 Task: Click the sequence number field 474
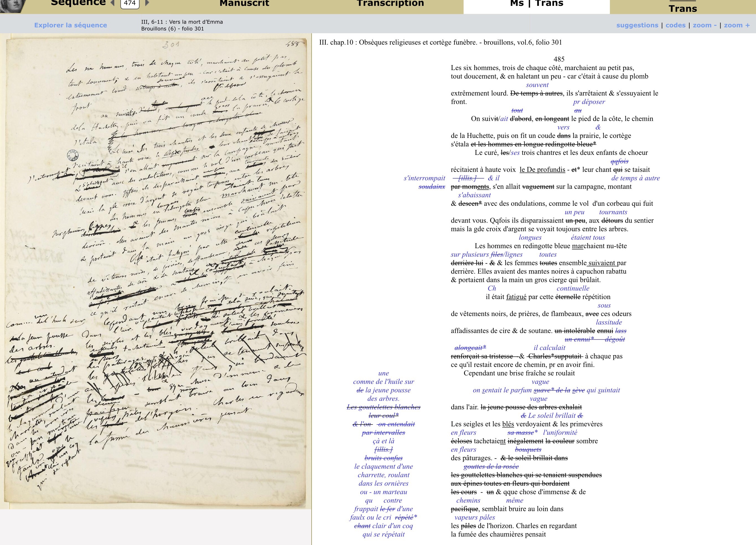(130, 3)
